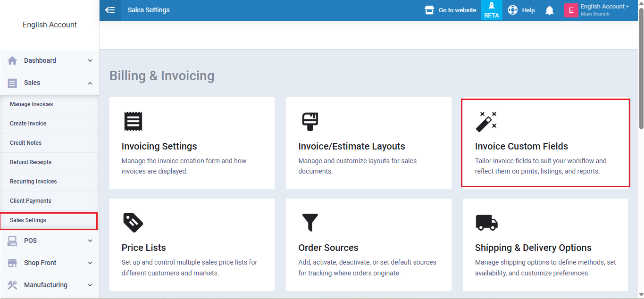The image size is (644, 299).
Task: Click the Price Lists tag icon
Action: [133, 223]
